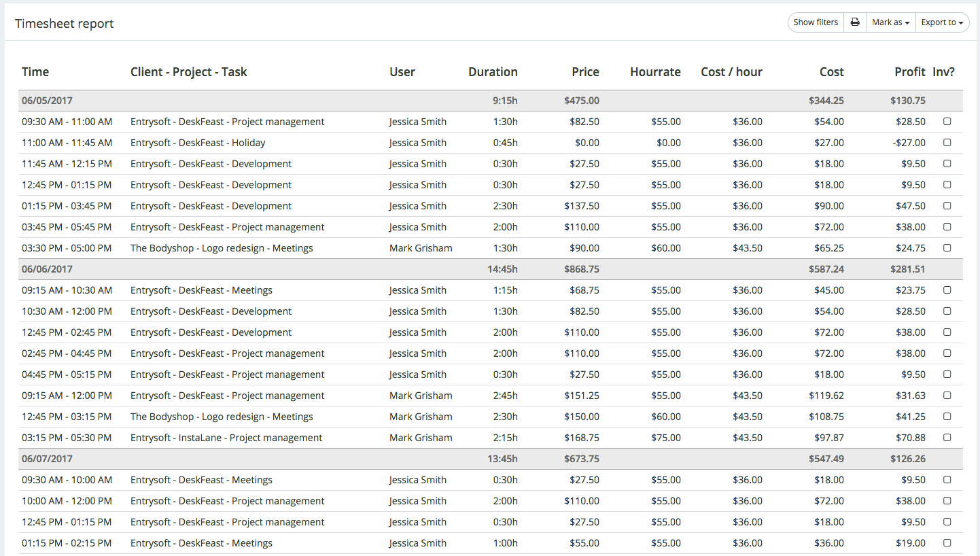The width and height of the screenshot is (980, 556).
Task: Click the Hourrate column header
Action: (655, 72)
